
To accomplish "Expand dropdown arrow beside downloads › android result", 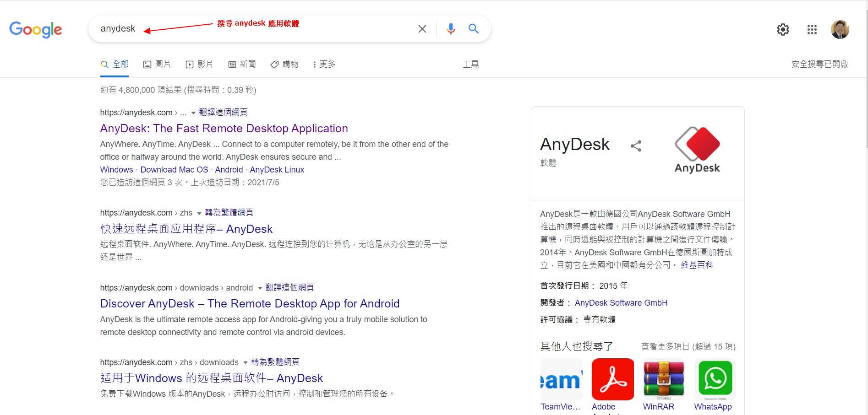I will pyautogui.click(x=260, y=288).
